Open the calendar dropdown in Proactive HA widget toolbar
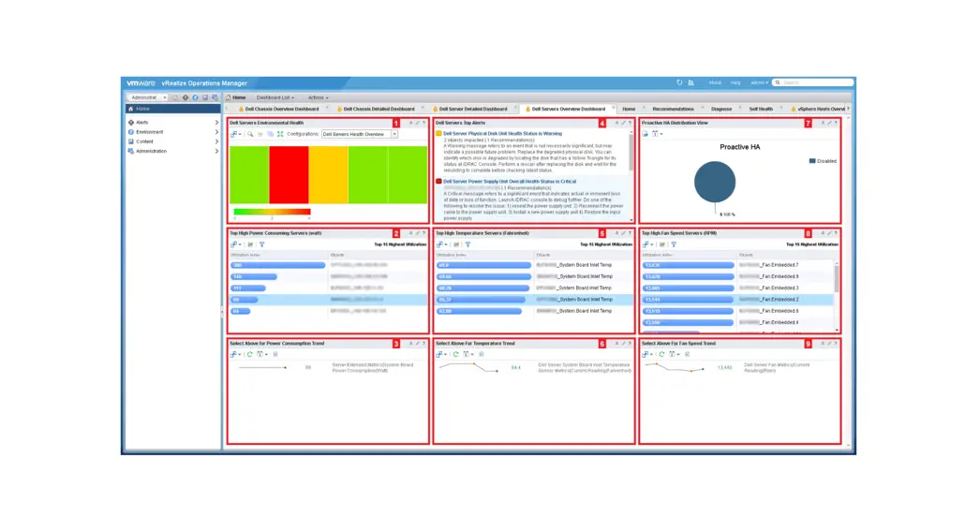The height and width of the screenshot is (532, 980). [x=657, y=134]
